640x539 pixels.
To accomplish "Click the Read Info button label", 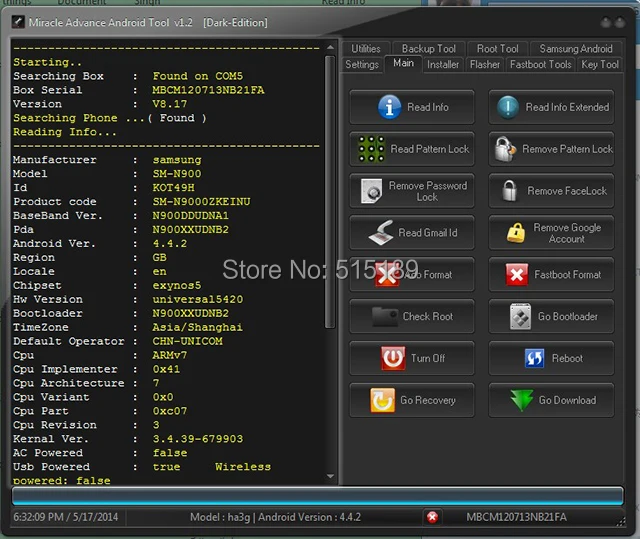I will (428, 107).
